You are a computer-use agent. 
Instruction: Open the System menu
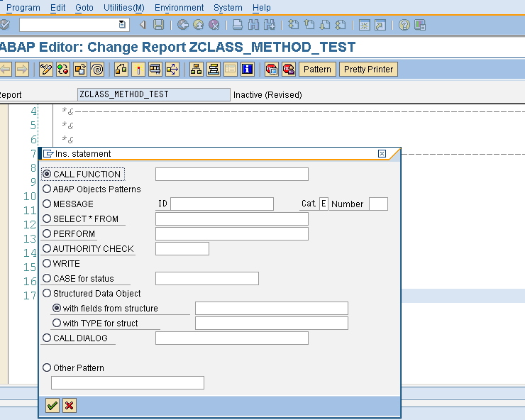coord(228,7)
